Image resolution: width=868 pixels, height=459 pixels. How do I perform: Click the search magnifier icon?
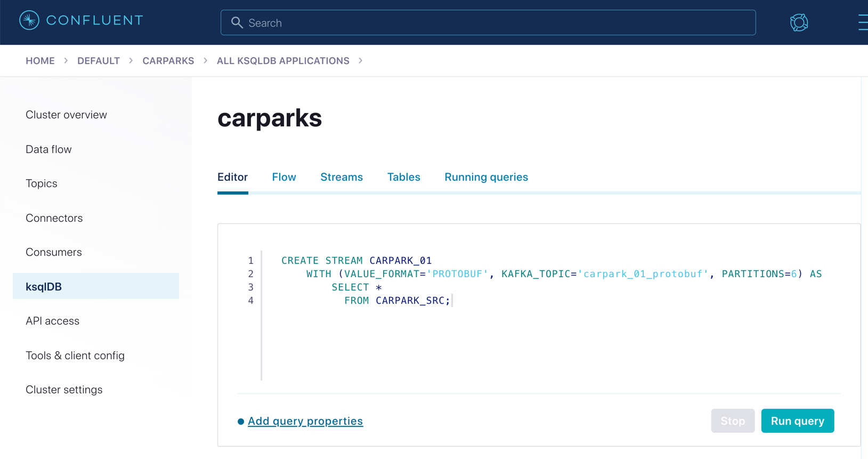(x=237, y=23)
